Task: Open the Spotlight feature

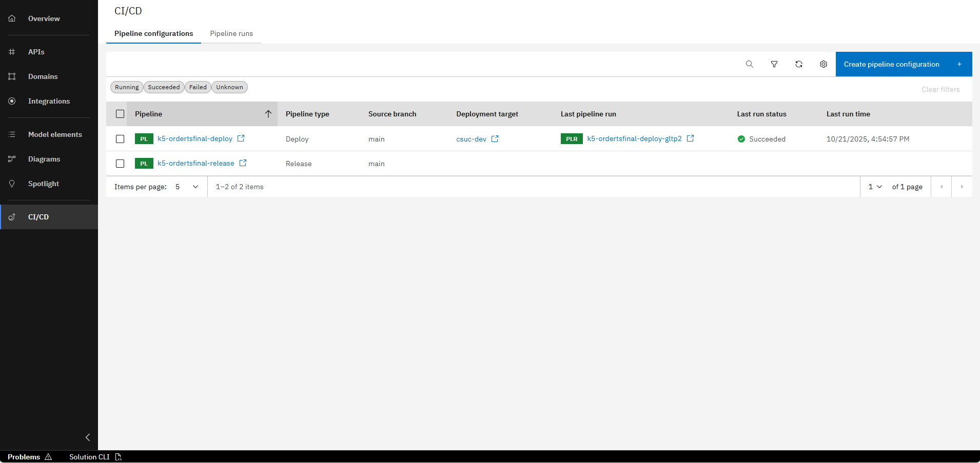Action: click(43, 183)
